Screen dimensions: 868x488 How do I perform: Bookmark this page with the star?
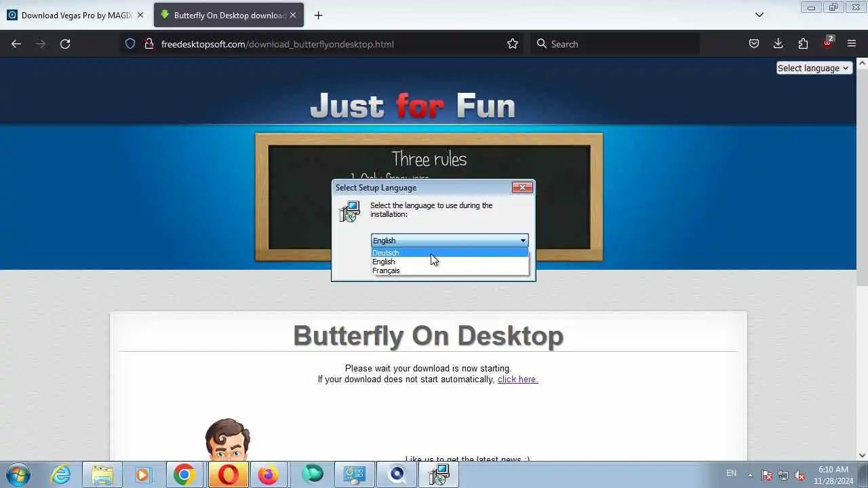(513, 44)
